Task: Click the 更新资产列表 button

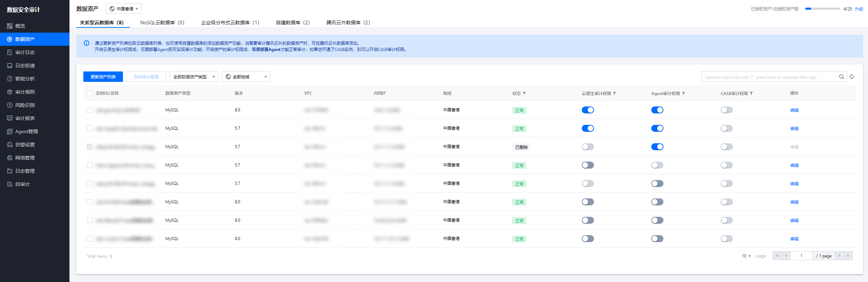Action: coord(103,77)
